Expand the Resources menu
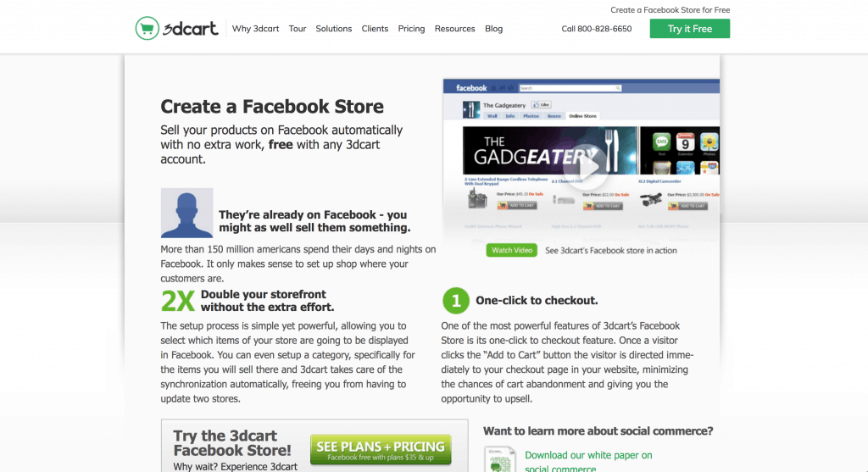This screenshot has width=868, height=472. click(x=454, y=29)
